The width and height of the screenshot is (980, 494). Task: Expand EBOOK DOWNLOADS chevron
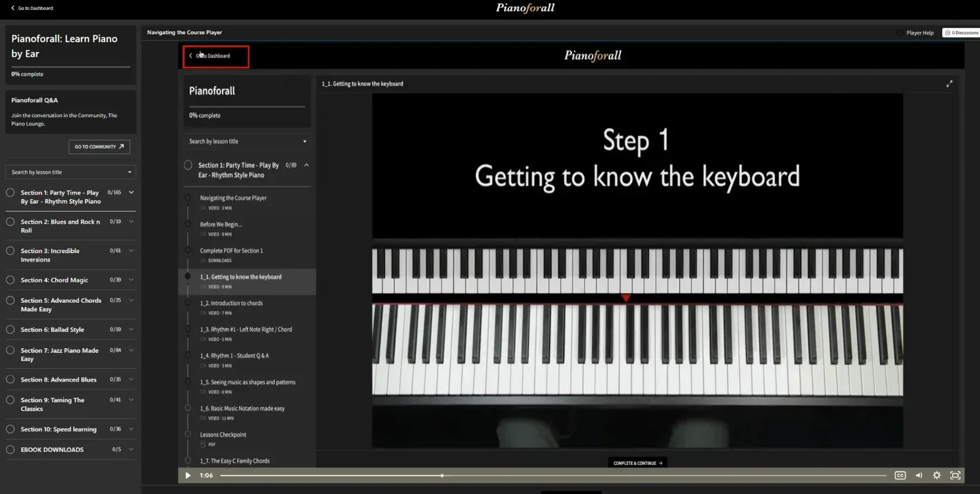tap(131, 449)
